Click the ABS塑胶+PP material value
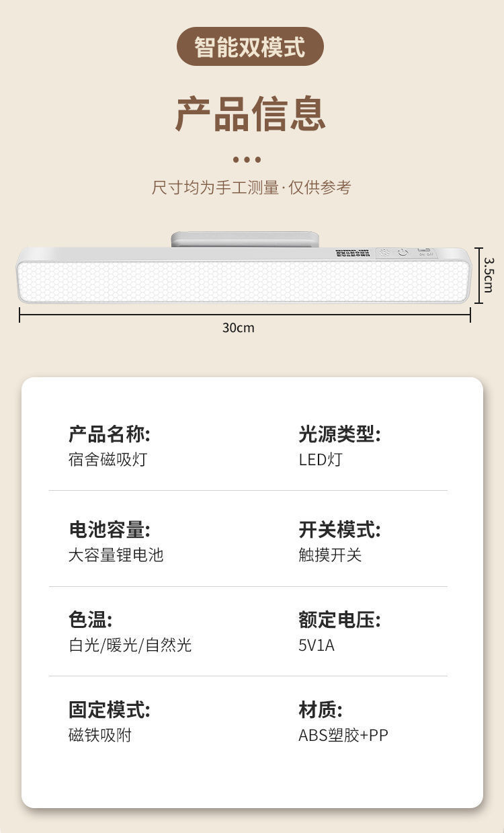The width and height of the screenshot is (504, 833). coord(343,735)
